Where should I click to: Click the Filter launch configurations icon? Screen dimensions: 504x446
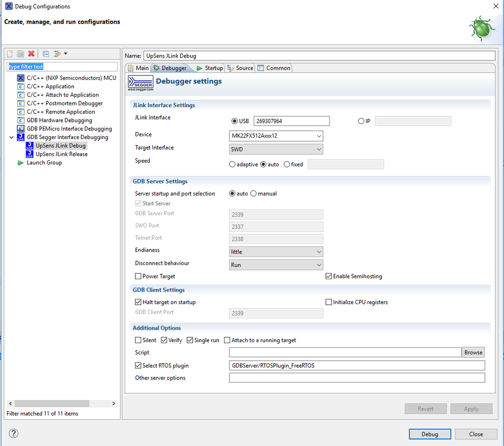[x=57, y=53]
